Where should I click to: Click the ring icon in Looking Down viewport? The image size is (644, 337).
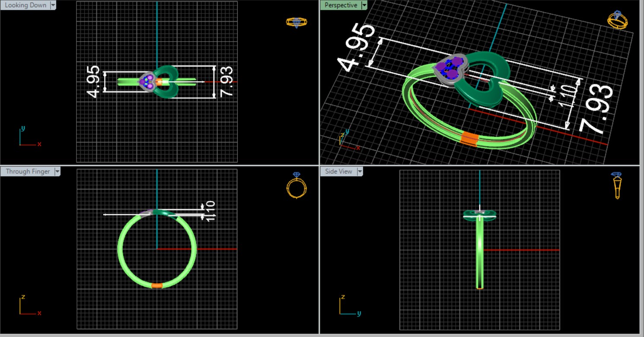click(296, 22)
